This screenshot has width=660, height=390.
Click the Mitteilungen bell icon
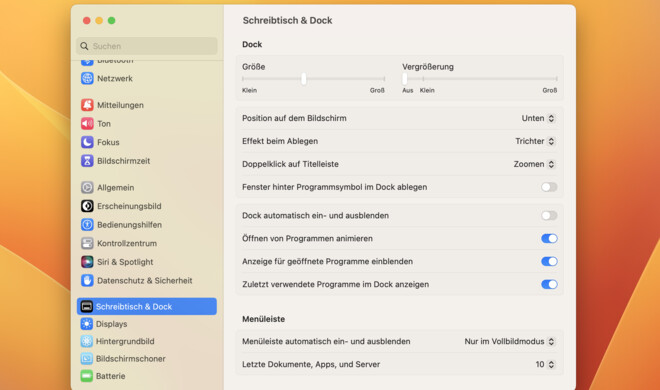click(87, 105)
